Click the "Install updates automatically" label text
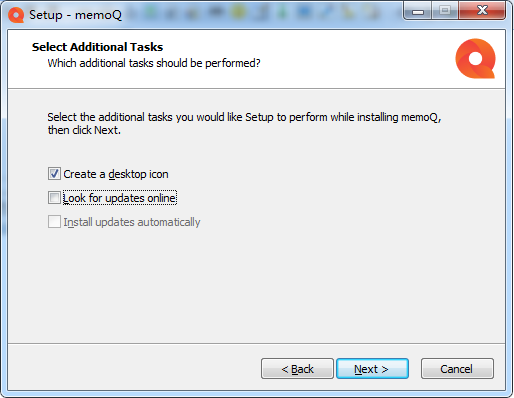The height and width of the screenshot is (398, 514). click(x=132, y=222)
